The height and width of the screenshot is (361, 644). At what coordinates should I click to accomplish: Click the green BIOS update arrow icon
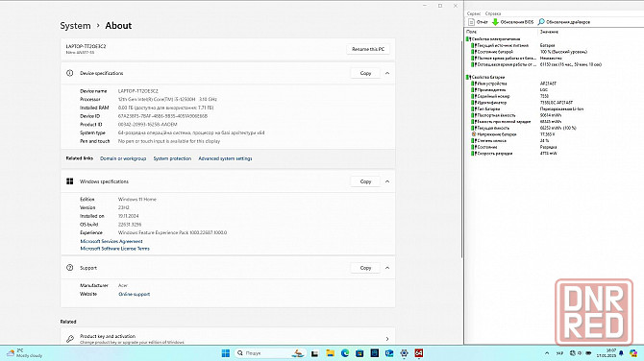click(495, 22)
